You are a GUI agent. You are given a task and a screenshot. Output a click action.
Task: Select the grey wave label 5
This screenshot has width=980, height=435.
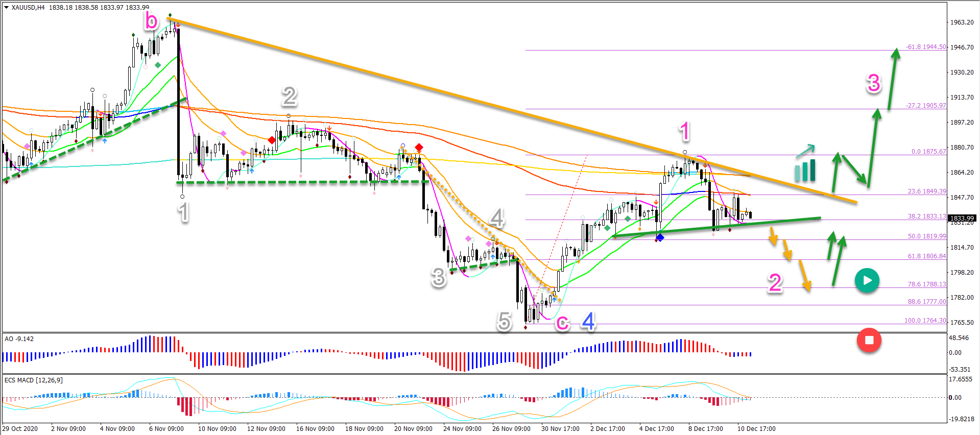[504, 322]
